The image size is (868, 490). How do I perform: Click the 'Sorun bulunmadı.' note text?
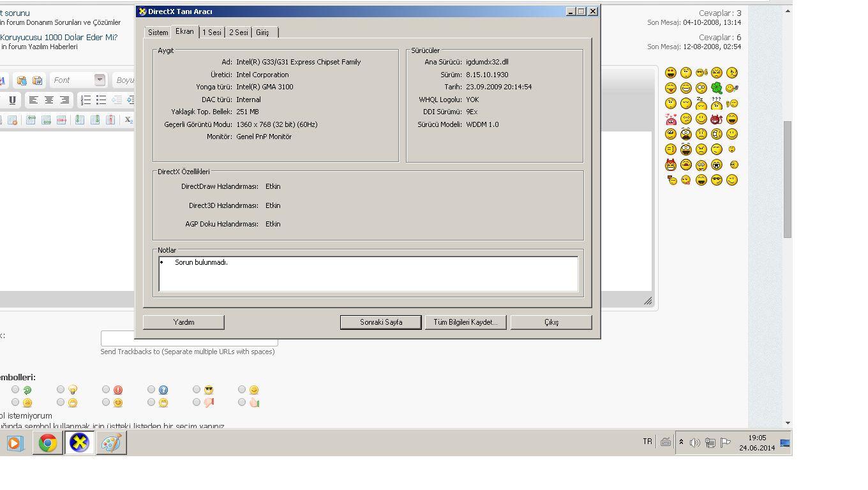(201, 262)
